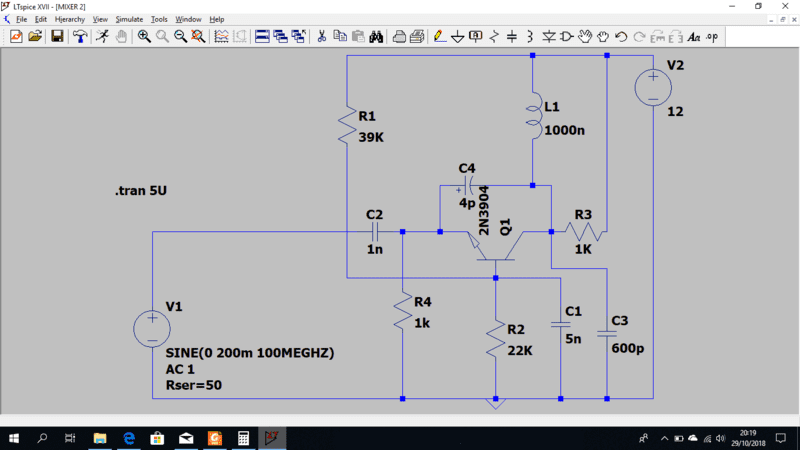This screenshot has width=800, height=450.
Task: Click the SPICE directive .op button
Action: tap(712, 37)
